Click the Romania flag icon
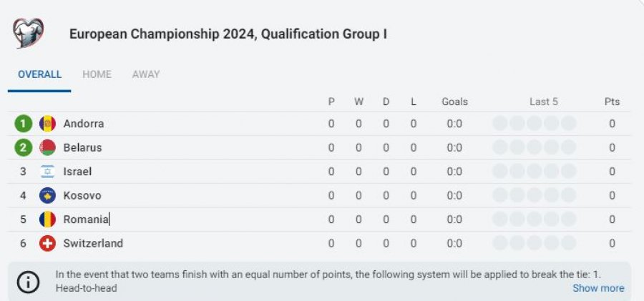Image resolution: width=644 pixels, height=301 pixels. coord(47,219)
